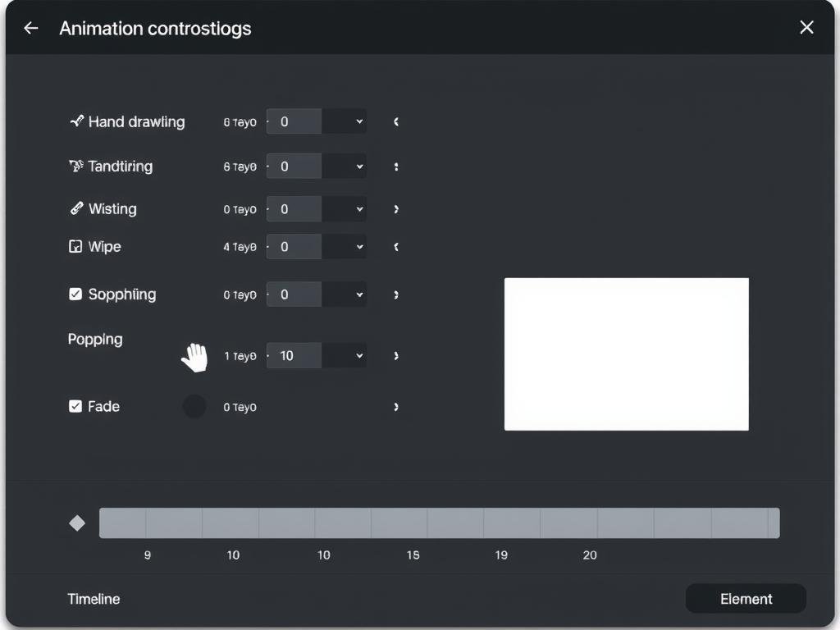Click the '4 Teyo' text in Wipe row
The height and width of the screenshot is (630, 840).
tap(240, 246)
